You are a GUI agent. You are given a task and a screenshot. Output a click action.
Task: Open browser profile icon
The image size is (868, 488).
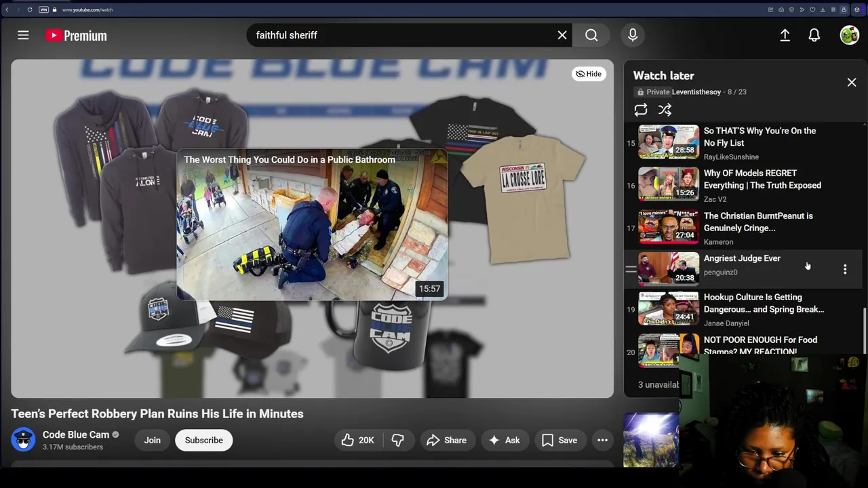(844, 9)
